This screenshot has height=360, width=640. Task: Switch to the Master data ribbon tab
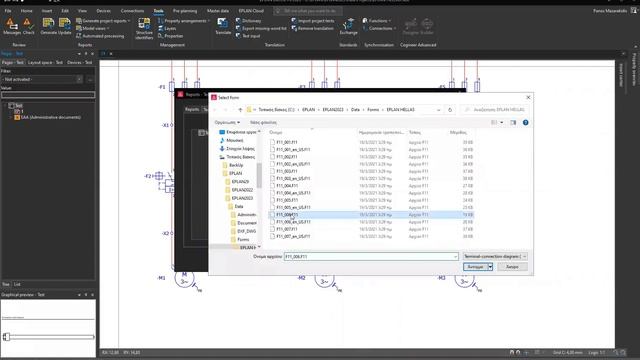[x=218, y=11]
